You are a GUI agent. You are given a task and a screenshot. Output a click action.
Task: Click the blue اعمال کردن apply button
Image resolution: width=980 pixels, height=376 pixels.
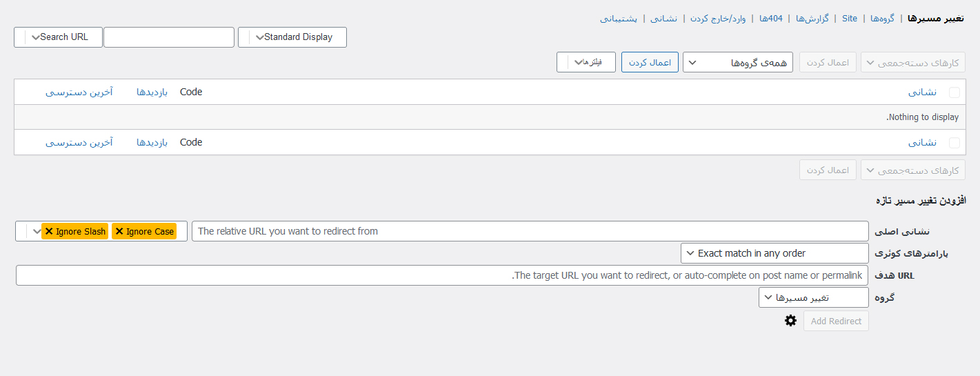coord(650,62)
